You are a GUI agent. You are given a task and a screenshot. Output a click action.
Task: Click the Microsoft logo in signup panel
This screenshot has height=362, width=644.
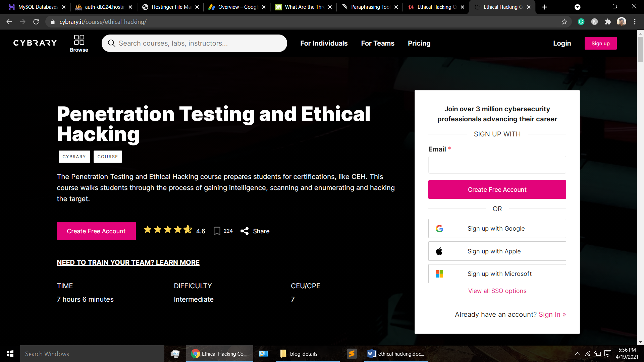click(x=439, y=274)
